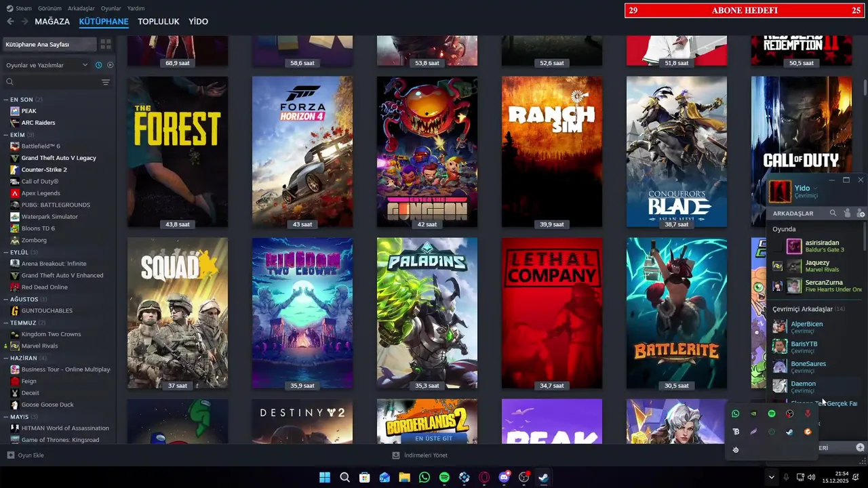Go back with the Steam navigation arrow

tap(10, 22)
